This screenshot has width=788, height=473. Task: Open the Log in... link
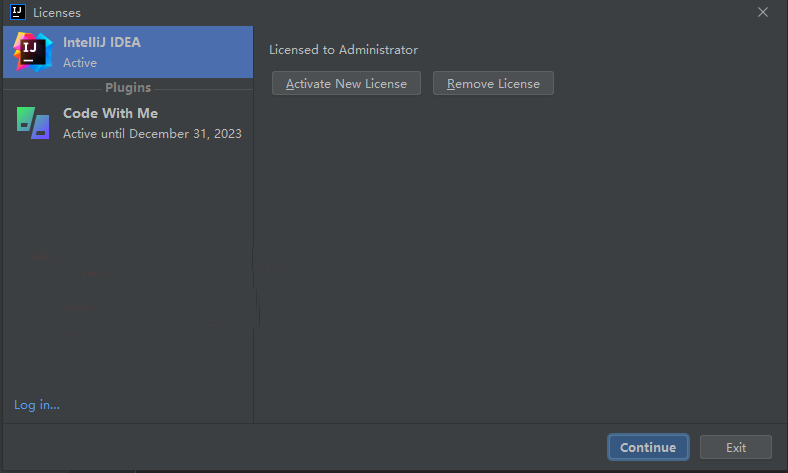click(37, 405)
